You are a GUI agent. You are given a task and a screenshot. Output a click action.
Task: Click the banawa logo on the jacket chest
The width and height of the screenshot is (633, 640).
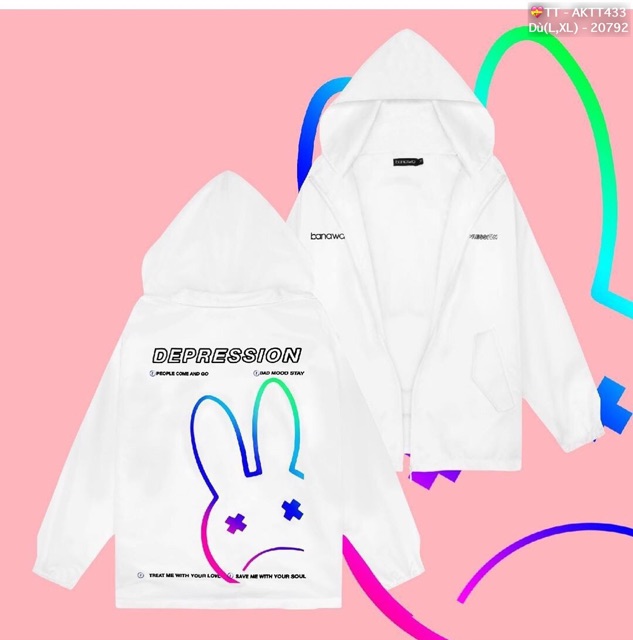[327, 236]
